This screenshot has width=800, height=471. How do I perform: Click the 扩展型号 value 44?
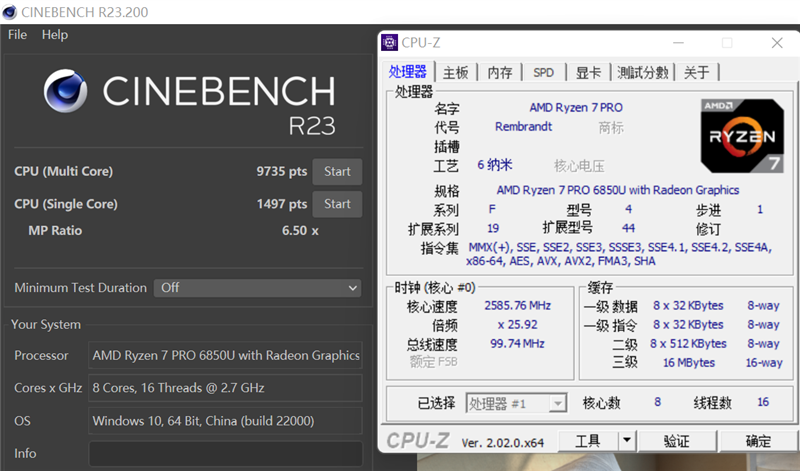tap(629, 228)
